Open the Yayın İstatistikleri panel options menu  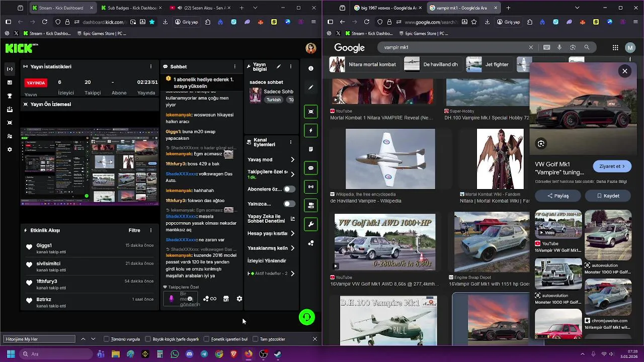point(151,66)
